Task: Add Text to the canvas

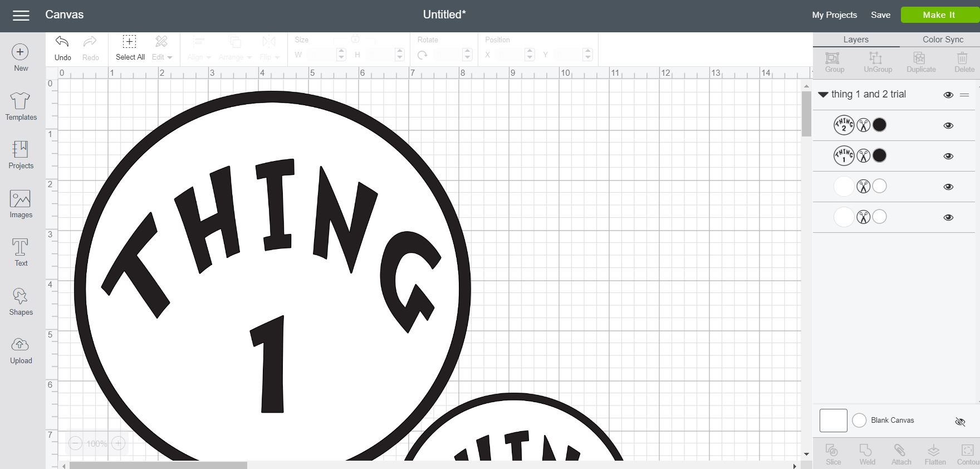Action: point(21,252)
